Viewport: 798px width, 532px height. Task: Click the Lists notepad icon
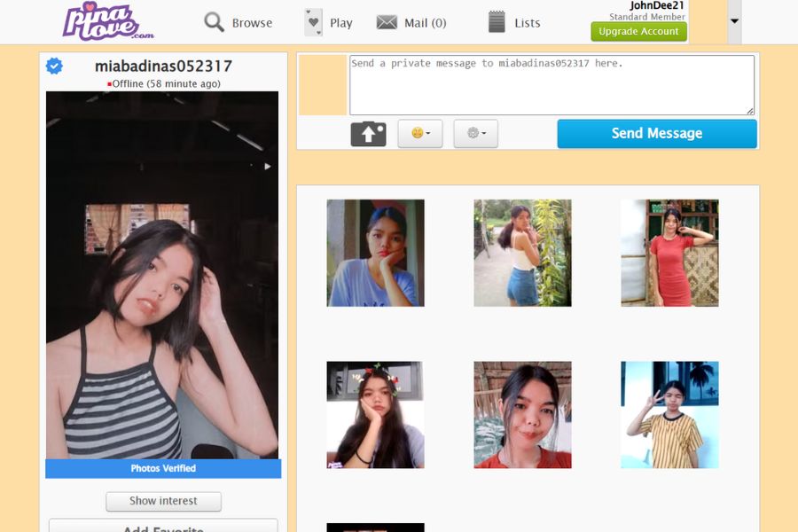coord(497,22)
